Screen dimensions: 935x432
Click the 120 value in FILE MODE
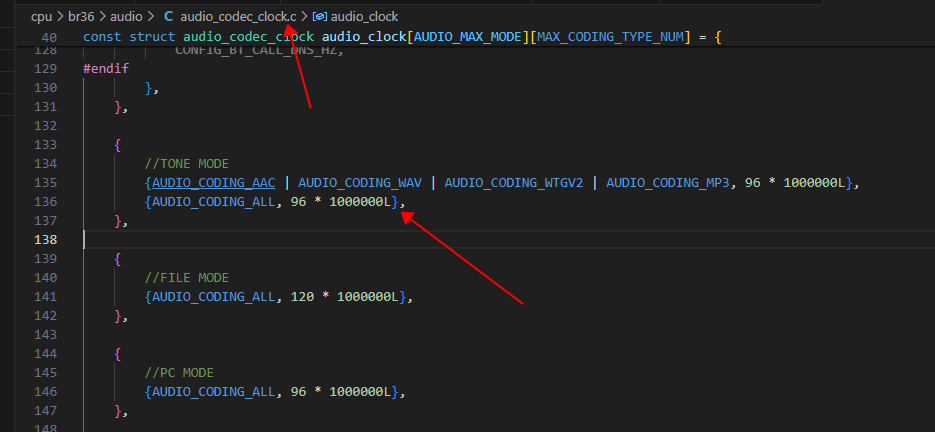(302, 297)
